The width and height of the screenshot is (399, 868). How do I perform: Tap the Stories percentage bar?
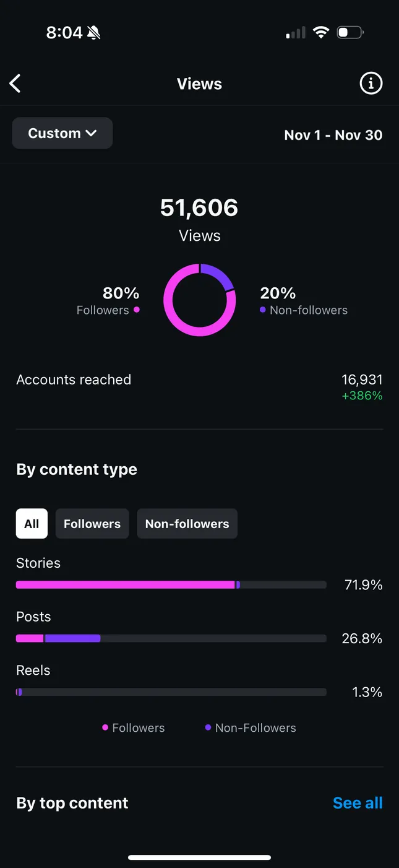coord(171,585)
